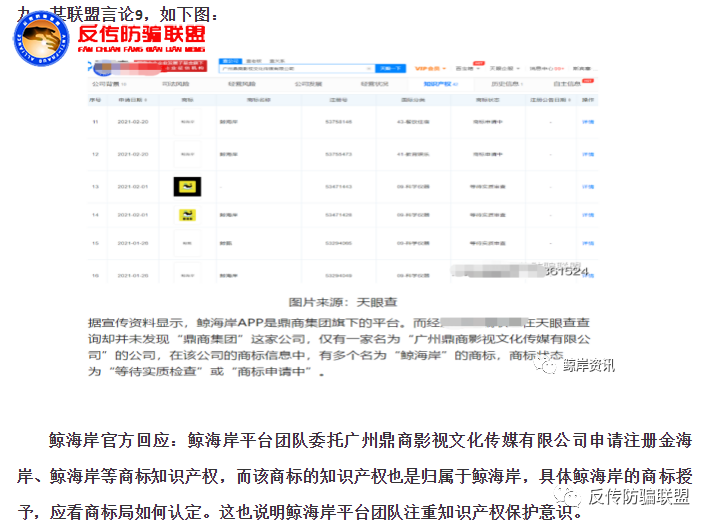712x528 pixels.
Task: Choose the 查关系 search mode
Action: pos(277,61)
